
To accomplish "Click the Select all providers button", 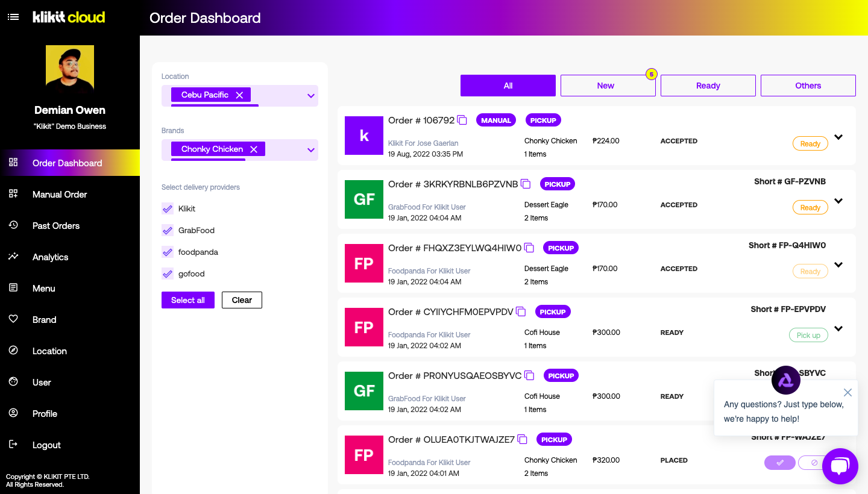I will pyautogui.click(x=188, y=300).
